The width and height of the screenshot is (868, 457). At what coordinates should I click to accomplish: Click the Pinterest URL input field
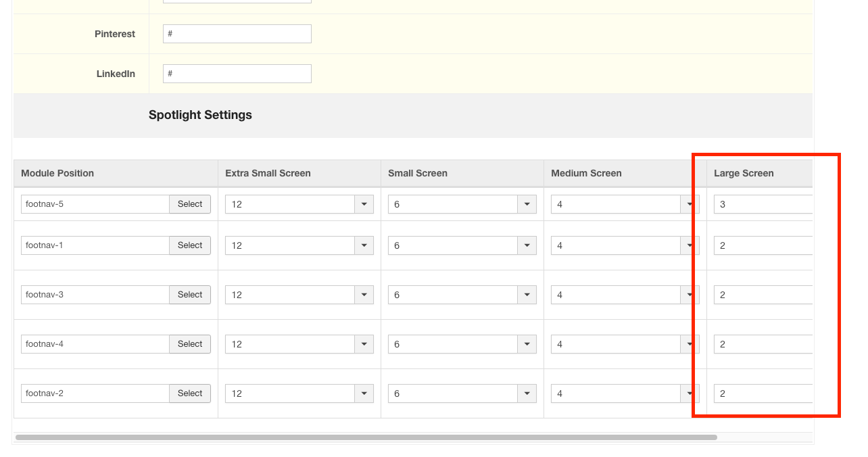click(x=237, y=34)
